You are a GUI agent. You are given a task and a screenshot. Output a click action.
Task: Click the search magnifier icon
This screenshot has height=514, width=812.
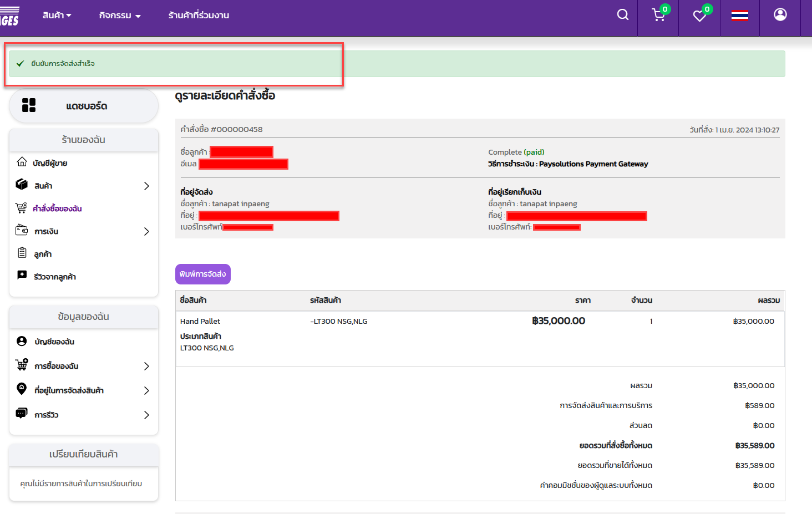tap(623, 15)
